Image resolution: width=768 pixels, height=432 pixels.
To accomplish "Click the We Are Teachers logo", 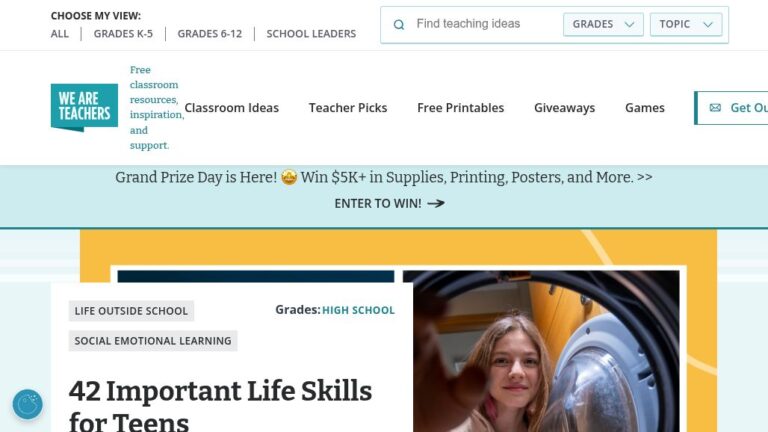I will click(84, 108).
